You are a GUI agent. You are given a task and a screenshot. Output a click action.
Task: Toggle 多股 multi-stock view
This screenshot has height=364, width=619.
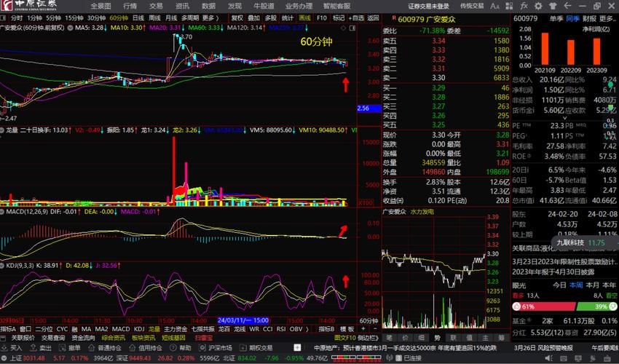271,18
